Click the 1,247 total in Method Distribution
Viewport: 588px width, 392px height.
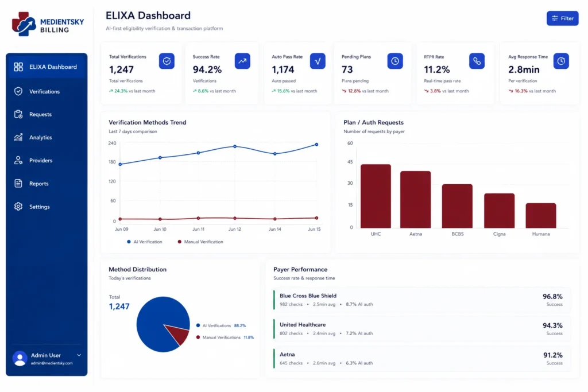pos(119,306)
